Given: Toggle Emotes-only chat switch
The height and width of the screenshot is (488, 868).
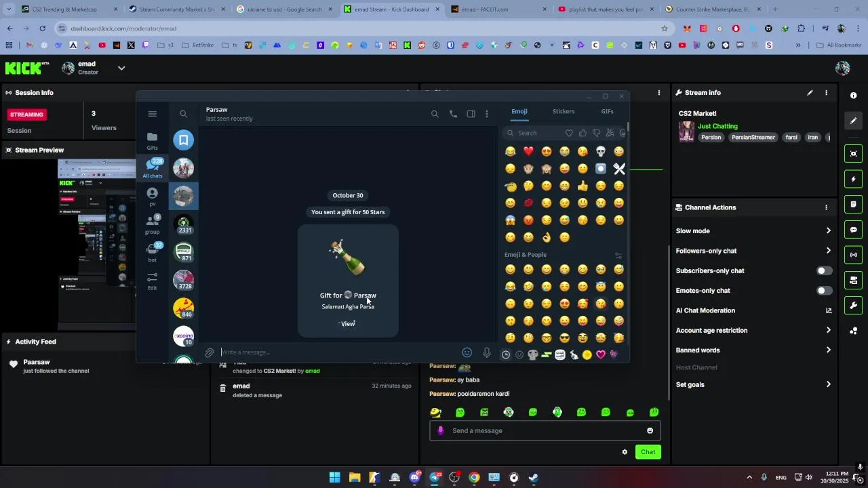Looking at the screenshot, I should [x=824, y=291].
